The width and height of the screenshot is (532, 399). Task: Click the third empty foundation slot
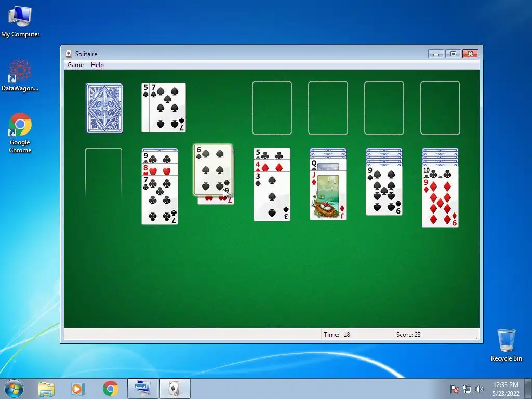click(x=384, y=108)
